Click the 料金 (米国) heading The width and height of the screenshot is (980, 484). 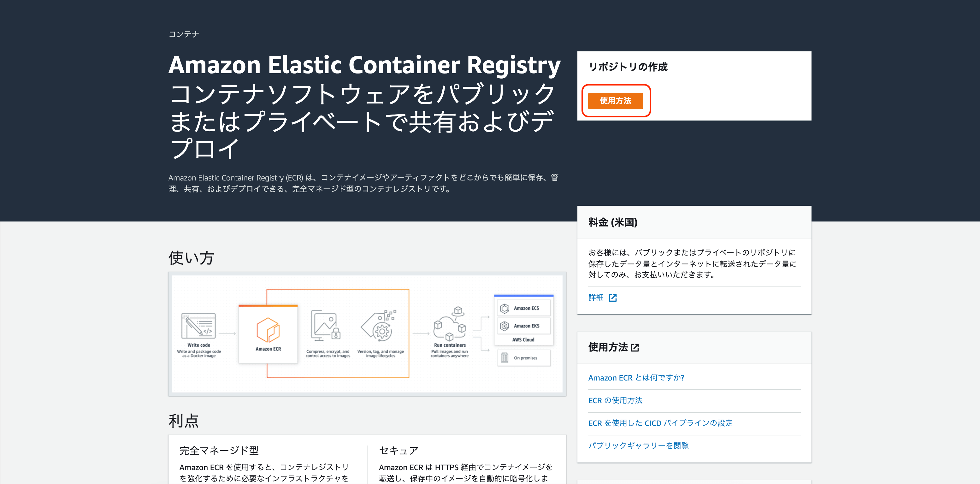click(612, 222)
